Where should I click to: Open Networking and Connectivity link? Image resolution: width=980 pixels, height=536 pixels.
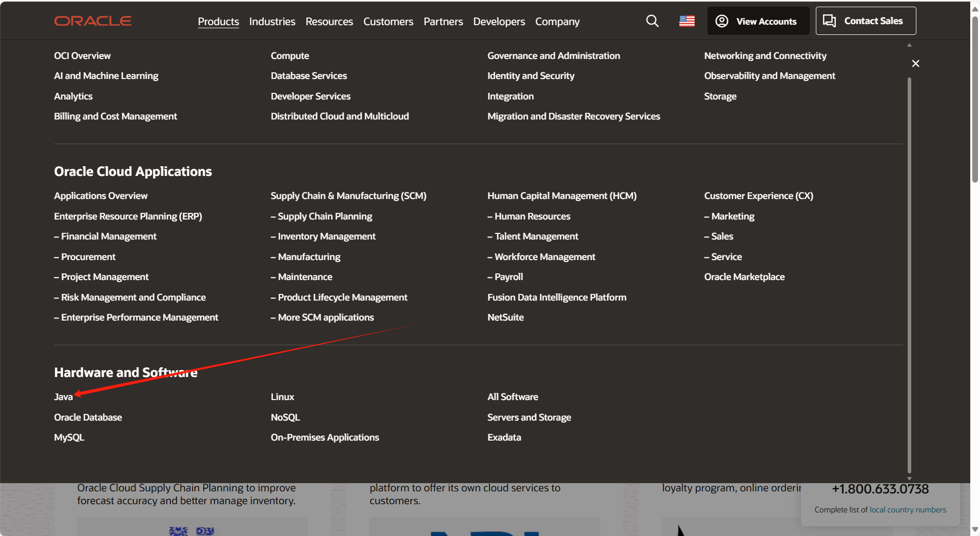point(765,55)
